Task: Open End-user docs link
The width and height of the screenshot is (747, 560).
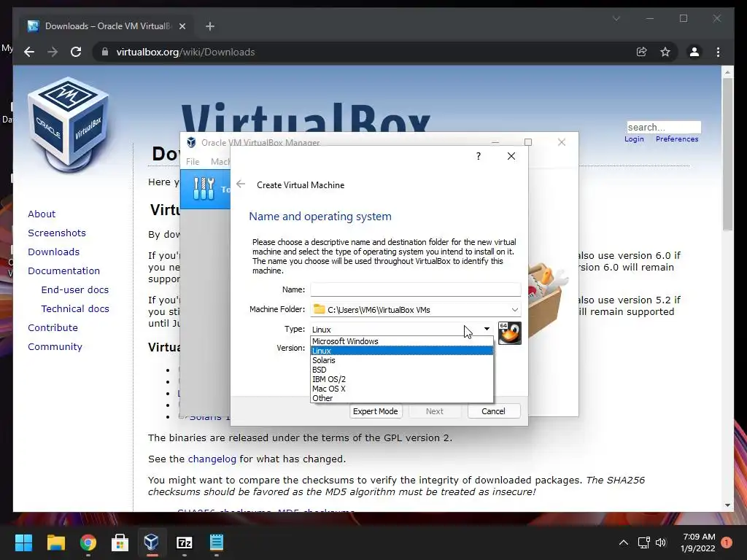Action: [75, 290]
